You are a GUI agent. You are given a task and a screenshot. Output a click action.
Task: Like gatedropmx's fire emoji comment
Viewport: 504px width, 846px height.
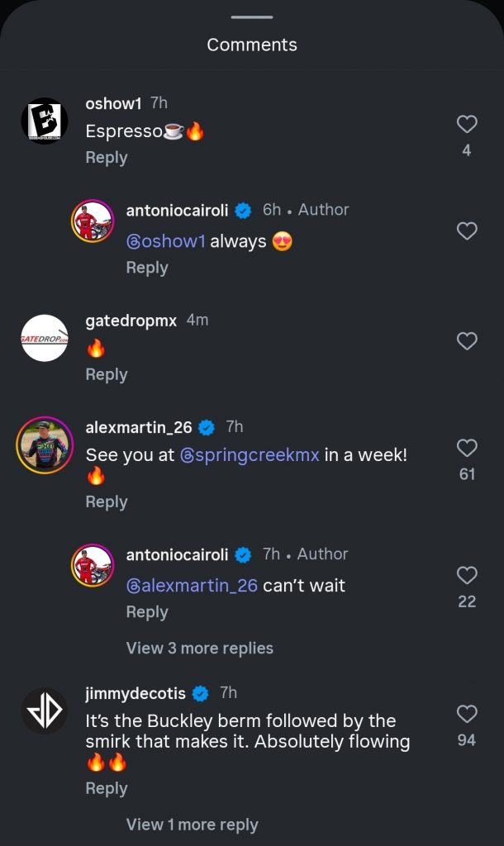(467, 341)
